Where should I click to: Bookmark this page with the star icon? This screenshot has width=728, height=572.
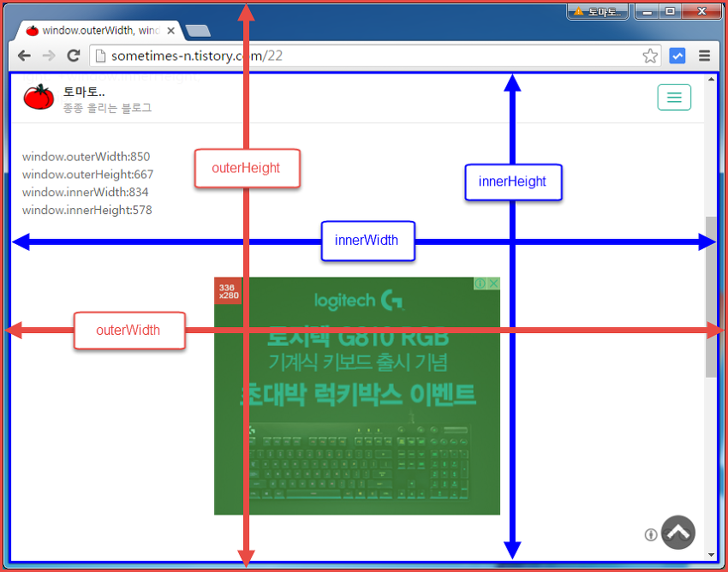[650, 56]
